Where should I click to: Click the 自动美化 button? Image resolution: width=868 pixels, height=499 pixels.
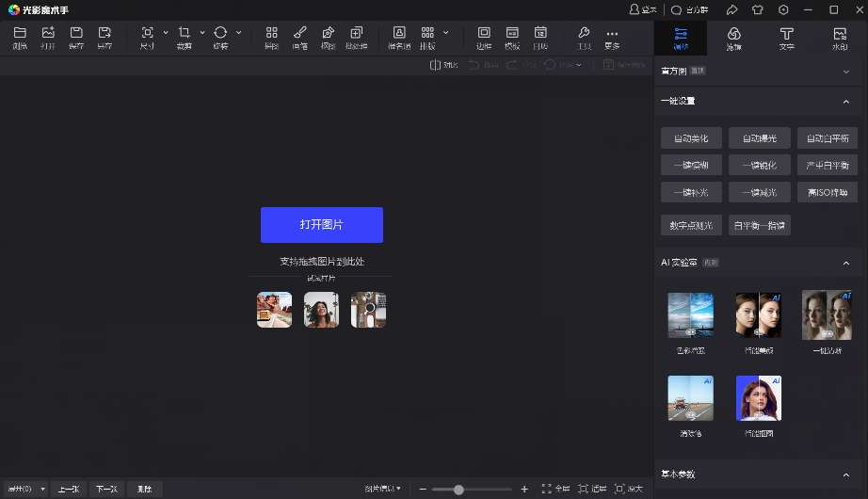tap(691, 137)
